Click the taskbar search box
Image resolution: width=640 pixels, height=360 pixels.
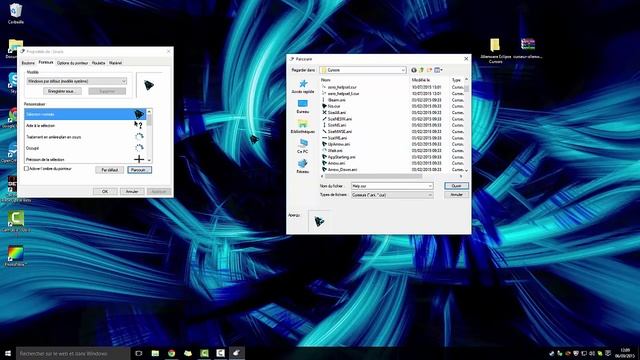pos(73,353)
